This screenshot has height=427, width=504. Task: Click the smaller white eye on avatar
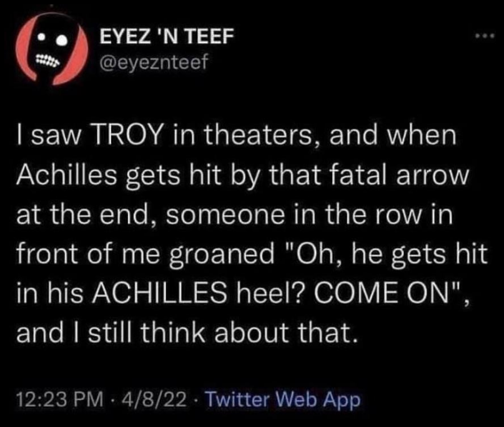pyautogui.click(x=41, y=38)
